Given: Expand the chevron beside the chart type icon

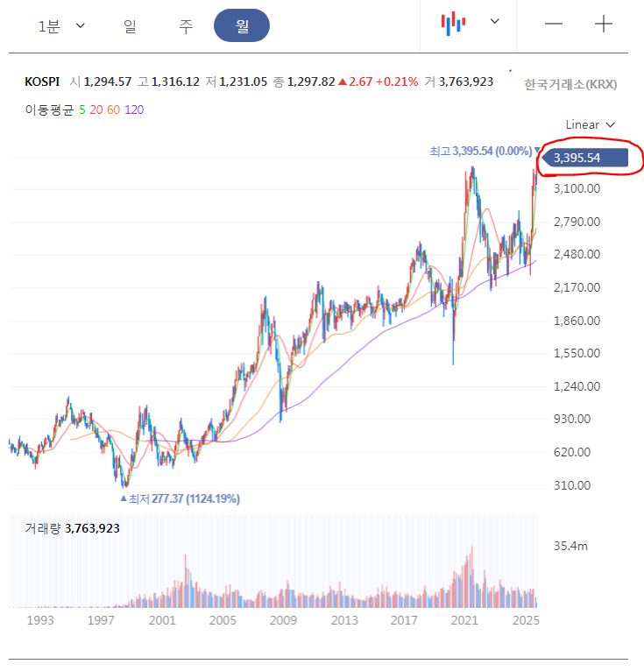Looking at the screenshot, I should click(x=494, y=22).
